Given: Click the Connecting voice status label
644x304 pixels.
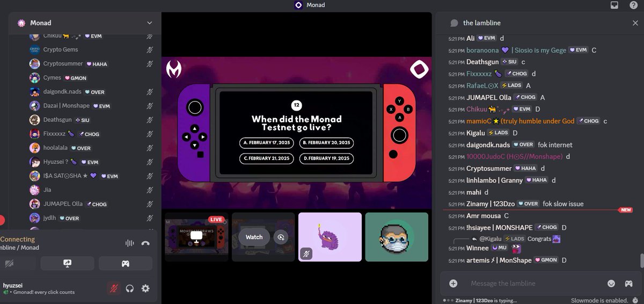Looking at the screenshot, I should coord(18,239).
